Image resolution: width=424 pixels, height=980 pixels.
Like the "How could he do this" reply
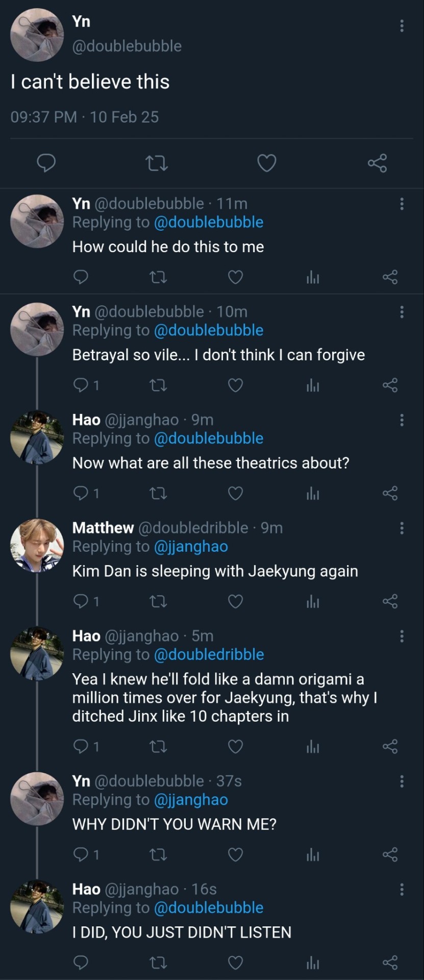(x=235, y=277)
